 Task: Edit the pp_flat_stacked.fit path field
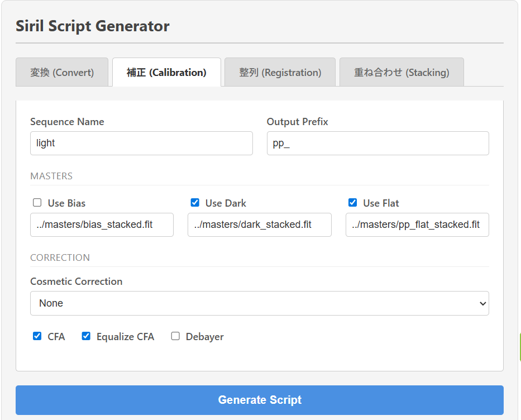(x=417, y=225)
